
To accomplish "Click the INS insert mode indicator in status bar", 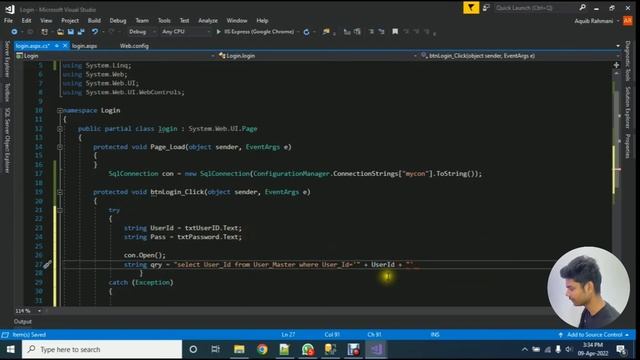I will tap(435, 335).
